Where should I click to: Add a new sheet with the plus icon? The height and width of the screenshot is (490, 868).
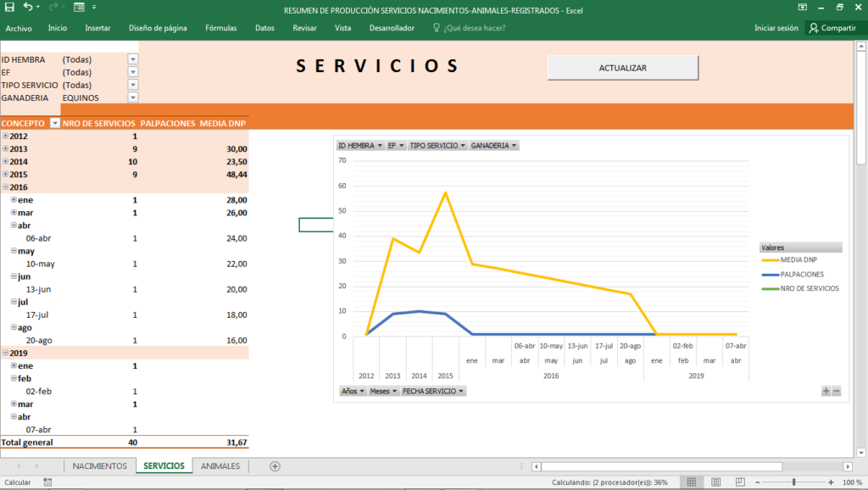pos(275,466)
